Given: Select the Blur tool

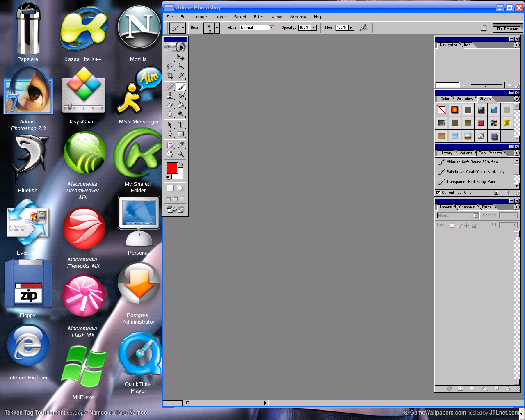Looking at the screenshot, I should point(170,114).
